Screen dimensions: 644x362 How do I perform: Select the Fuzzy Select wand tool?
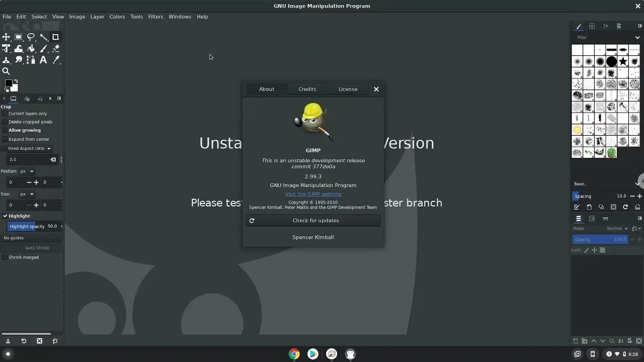pos(43,37)
